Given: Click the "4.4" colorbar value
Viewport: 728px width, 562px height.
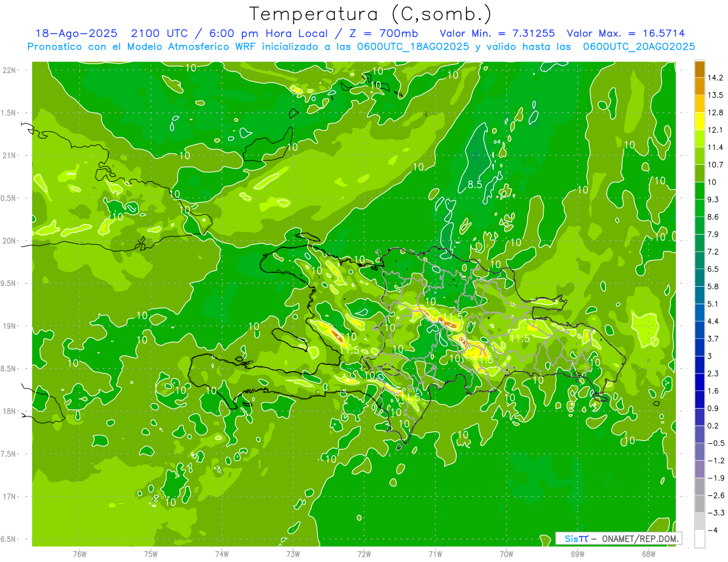Looking at the screenshot, I should coord(713,321).
